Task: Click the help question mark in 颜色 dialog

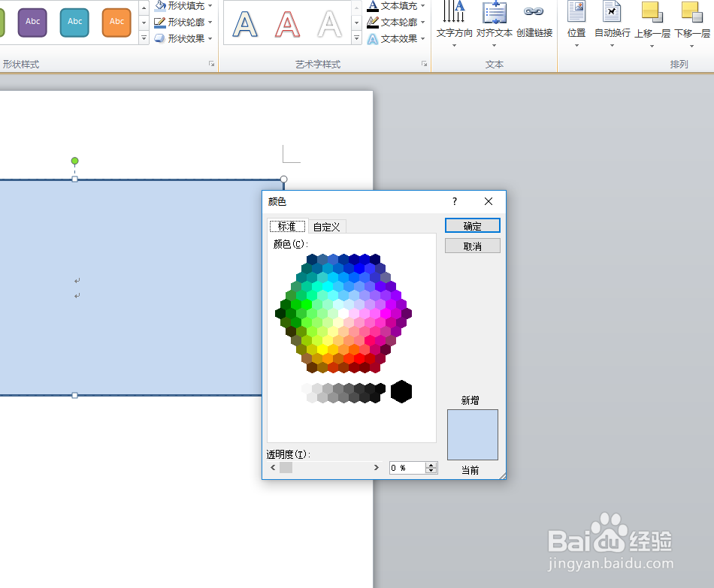Action: tap(455, 201)
